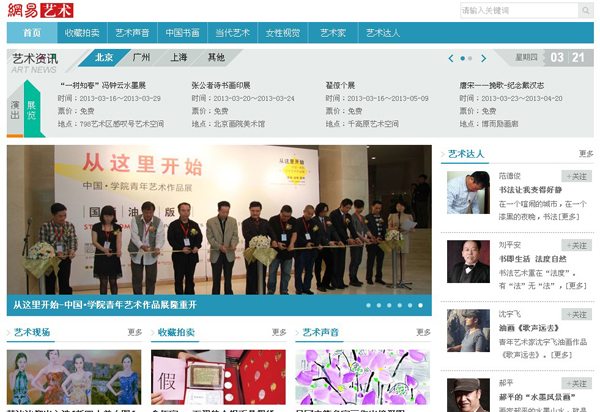Click 更多 beside 艺术声音 section heading
Image resolution: width=600 pixels, height=412 pixels.
pyautogui.click(x=424, y=332)
